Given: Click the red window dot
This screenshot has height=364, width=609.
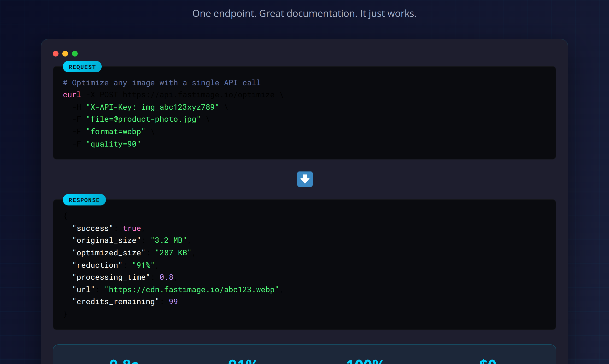Looking at the screenshot, I should pos(56,54).
